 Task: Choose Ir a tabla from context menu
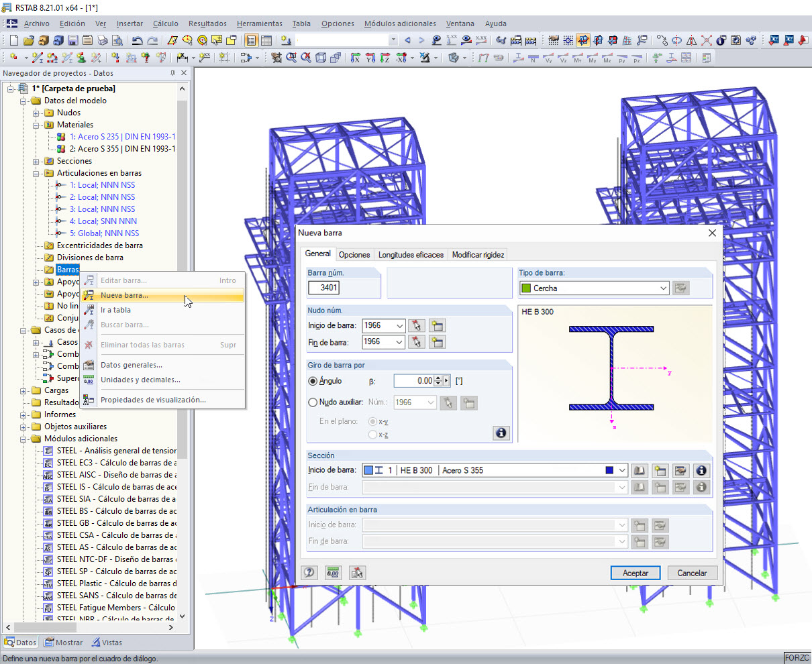click(x=115, y=310)
